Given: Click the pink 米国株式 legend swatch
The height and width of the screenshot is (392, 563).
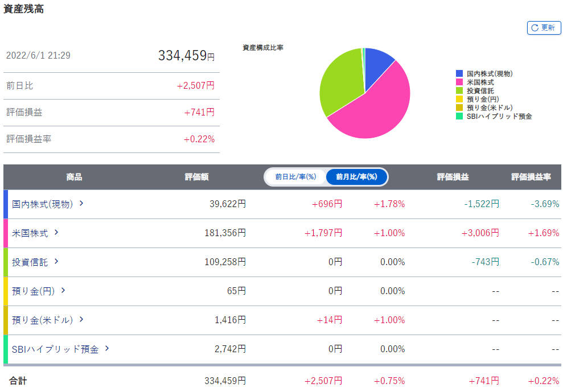Looking at the screenshot, I should (x=459, y=82).
